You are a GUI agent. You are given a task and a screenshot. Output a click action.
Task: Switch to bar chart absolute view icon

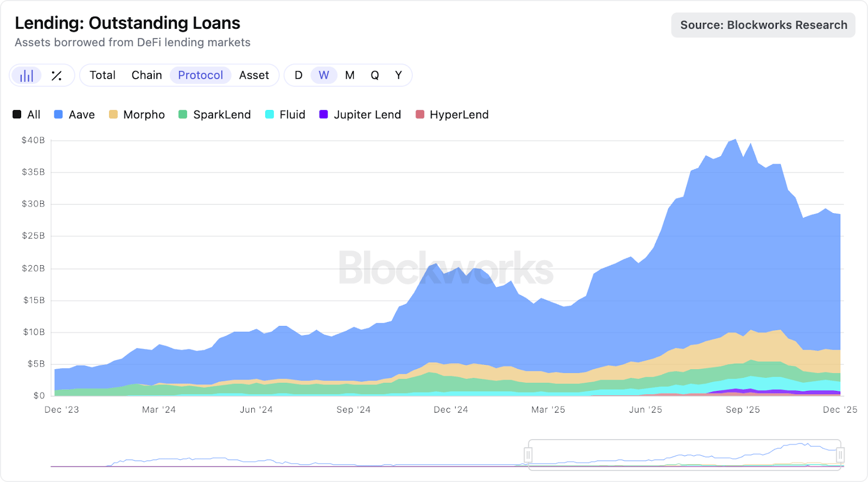pyautogui.click(x=27, y=75)
